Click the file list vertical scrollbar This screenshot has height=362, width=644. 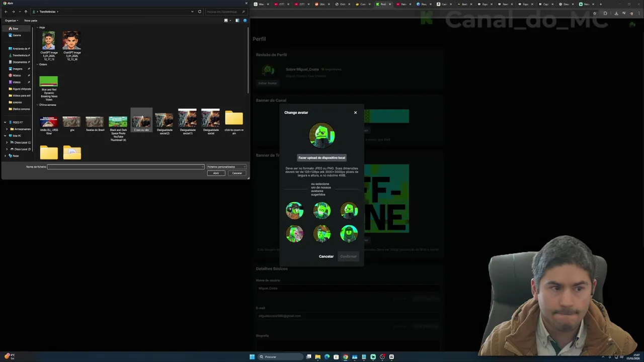coord(249,60)
